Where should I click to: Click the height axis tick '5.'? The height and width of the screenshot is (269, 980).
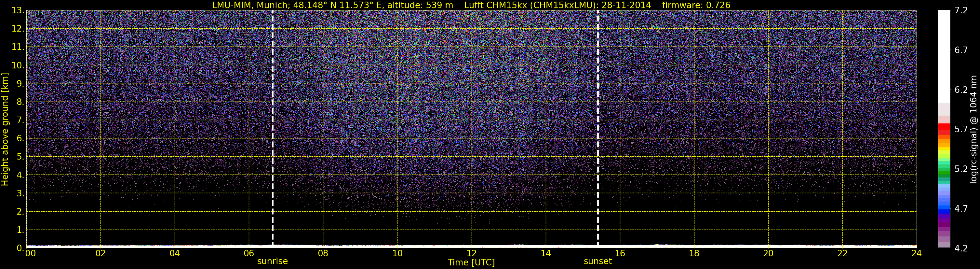pos(20,157)
